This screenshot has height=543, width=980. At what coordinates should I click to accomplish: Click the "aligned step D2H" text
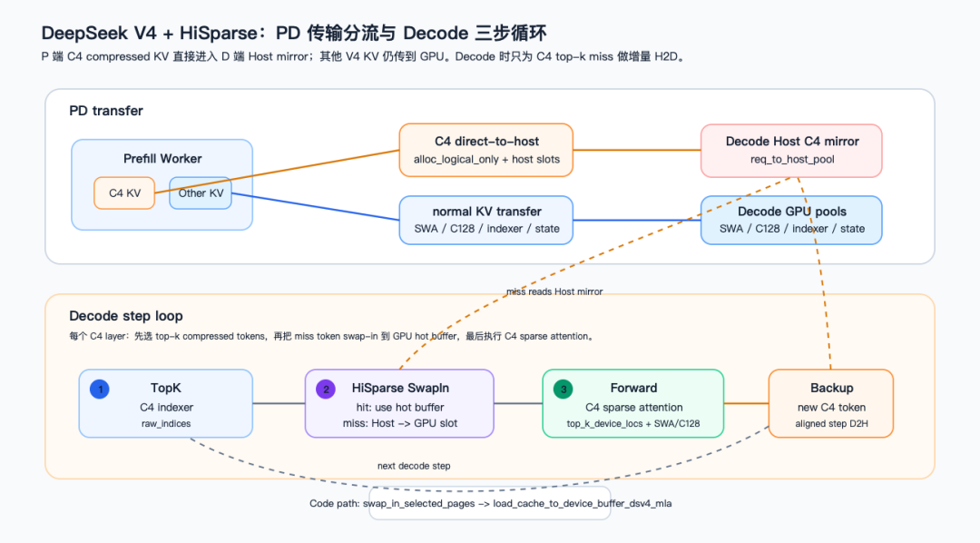tap(831, 423)
